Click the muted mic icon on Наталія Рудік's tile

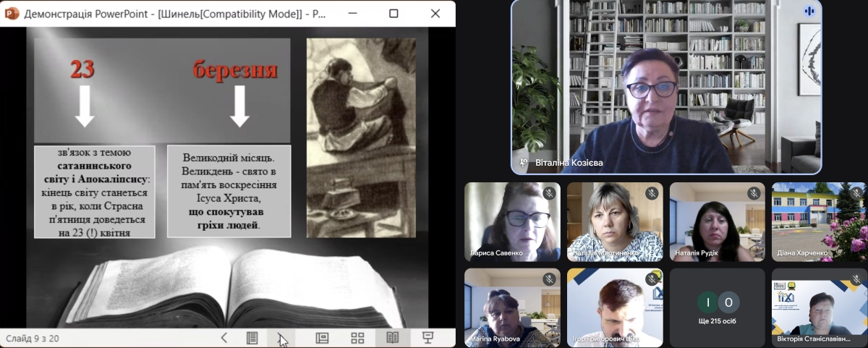[x=754, y=193]
